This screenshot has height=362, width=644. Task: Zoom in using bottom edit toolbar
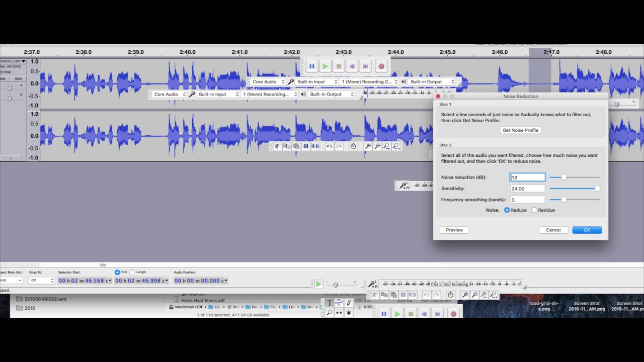click(x=465, y=295)
